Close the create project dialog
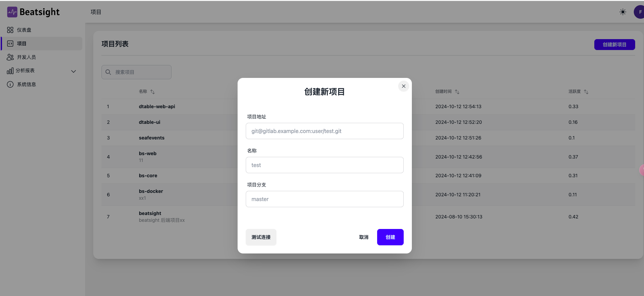Image resolution: width=644 pixels, height=296 pixels. point(403,86)
